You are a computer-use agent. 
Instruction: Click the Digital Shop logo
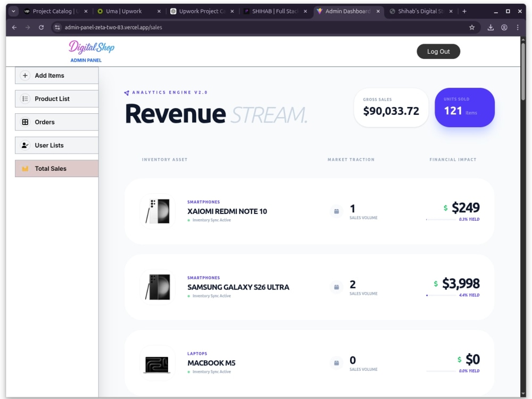92,47
